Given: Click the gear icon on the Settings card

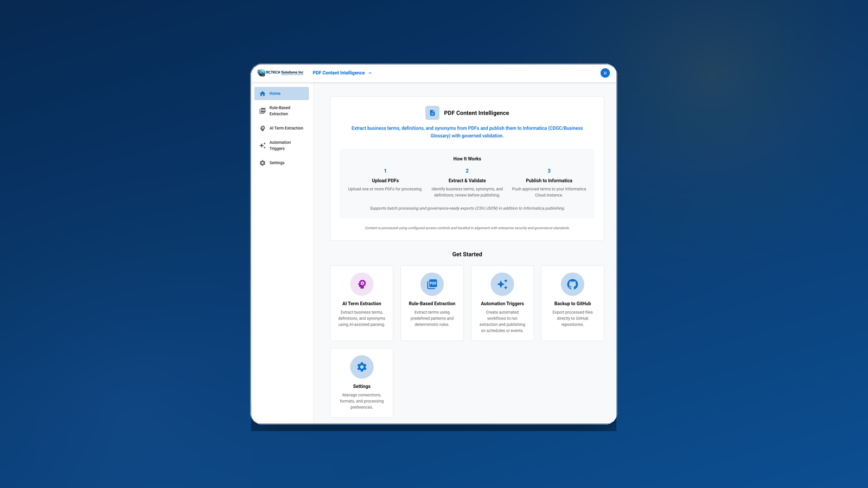Looking at the screenshot, I should (x=361, y=367).
